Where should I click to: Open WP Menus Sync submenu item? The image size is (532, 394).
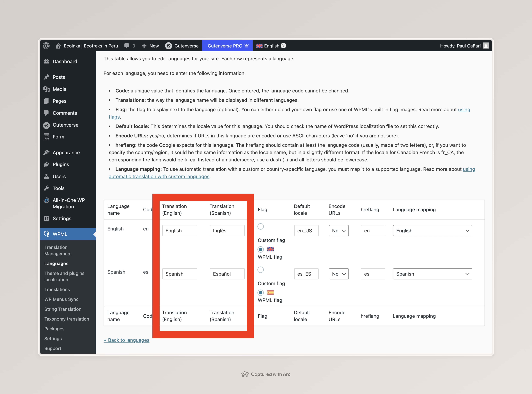point(61,299)
